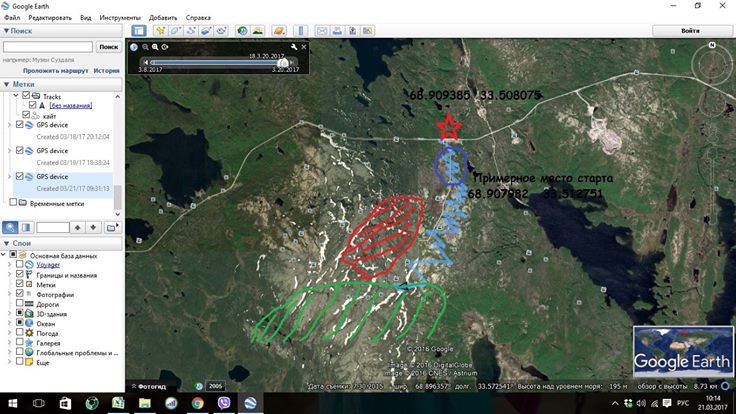Click the blue time slider range bar
Image resolution: width=736 pixels, height=414 pixels.
pos(216,62)
